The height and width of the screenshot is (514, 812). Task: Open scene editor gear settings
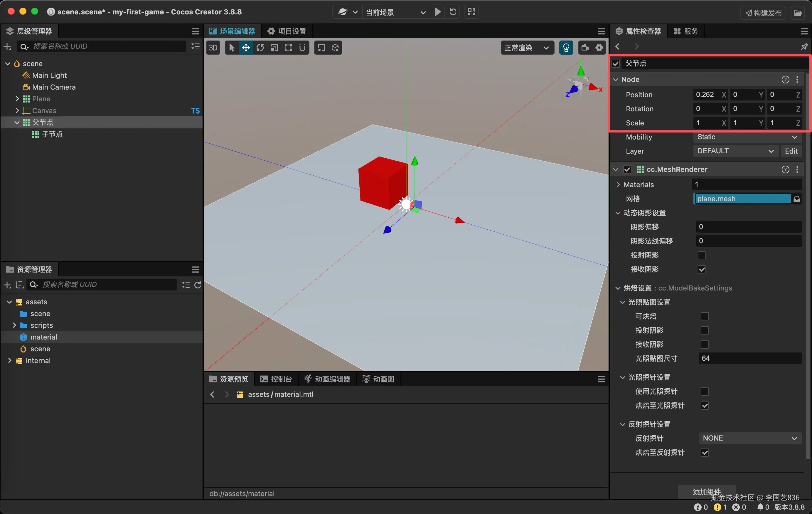click(599, 48)
